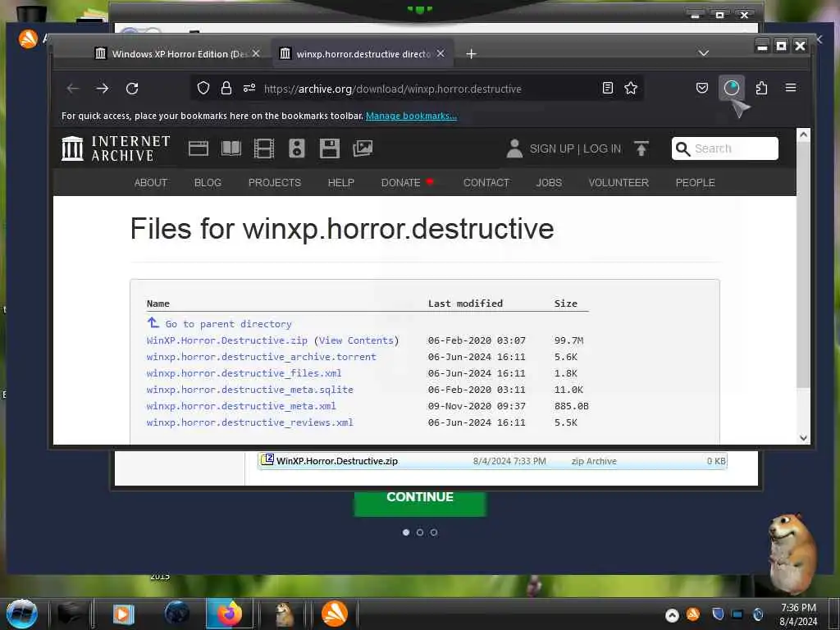840x630 pixels.
Task: Open the BLOG menu item
Action: pyautogui.click(x=208, y=183)
